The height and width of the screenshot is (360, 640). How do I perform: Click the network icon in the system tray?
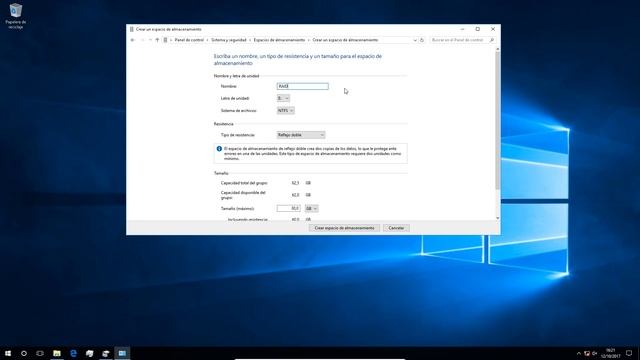coord(587,353)
